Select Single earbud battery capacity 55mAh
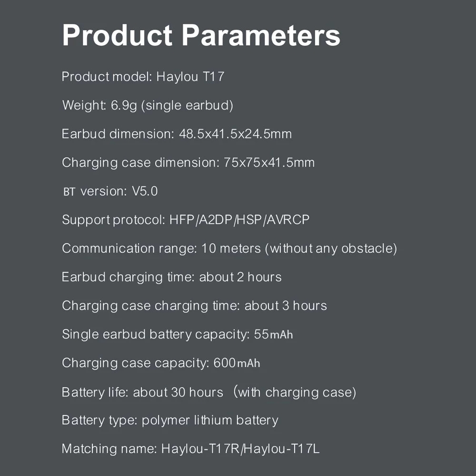The height and width of the screenshot is (476, 476). 177,334
